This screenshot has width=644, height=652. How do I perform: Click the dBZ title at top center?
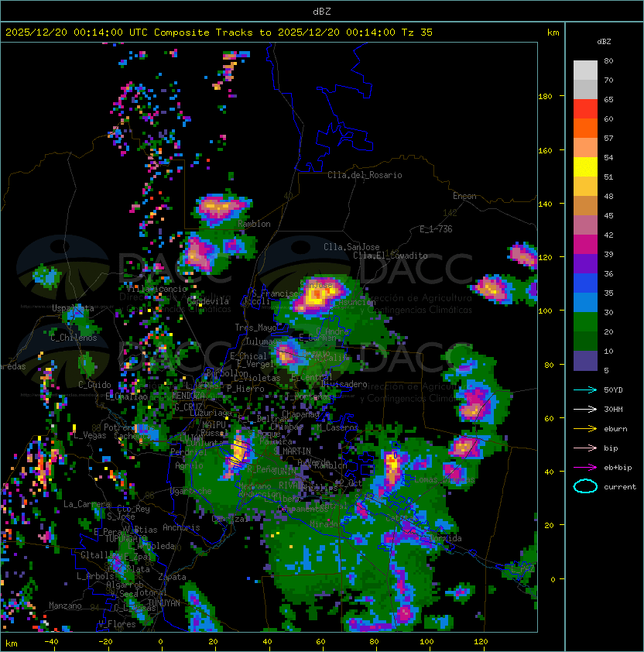(322, 12)
